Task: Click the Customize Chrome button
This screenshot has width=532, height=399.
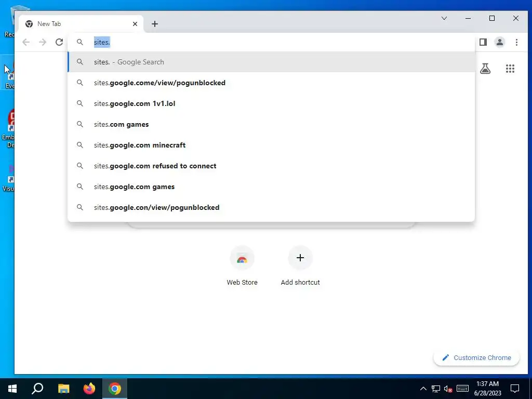Action: (x=476, y=357)
